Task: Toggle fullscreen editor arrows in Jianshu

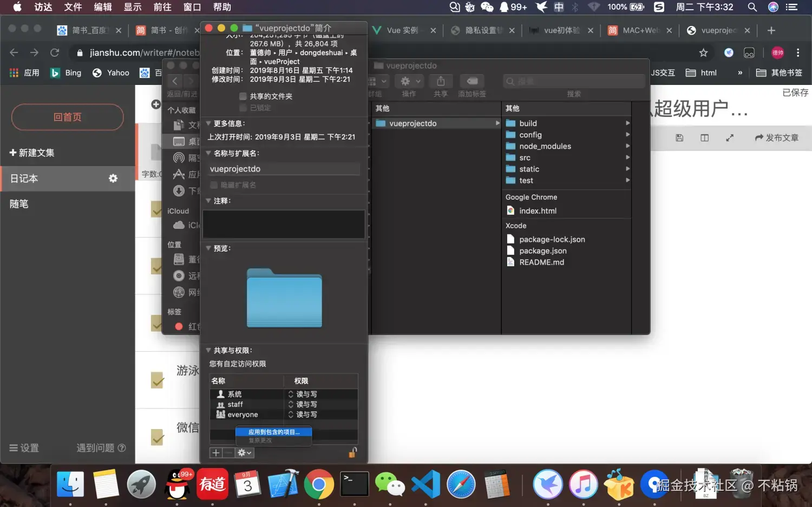Action: pos(730,138)
